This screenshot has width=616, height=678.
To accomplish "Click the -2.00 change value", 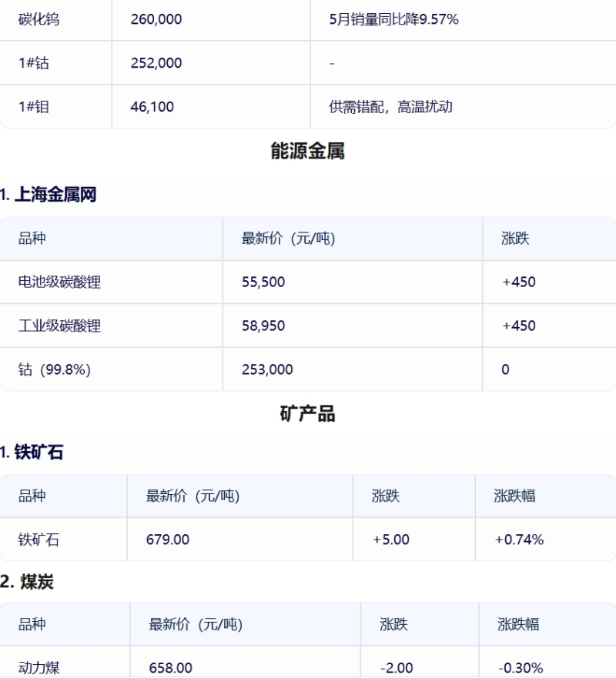I will coord(397,668).
